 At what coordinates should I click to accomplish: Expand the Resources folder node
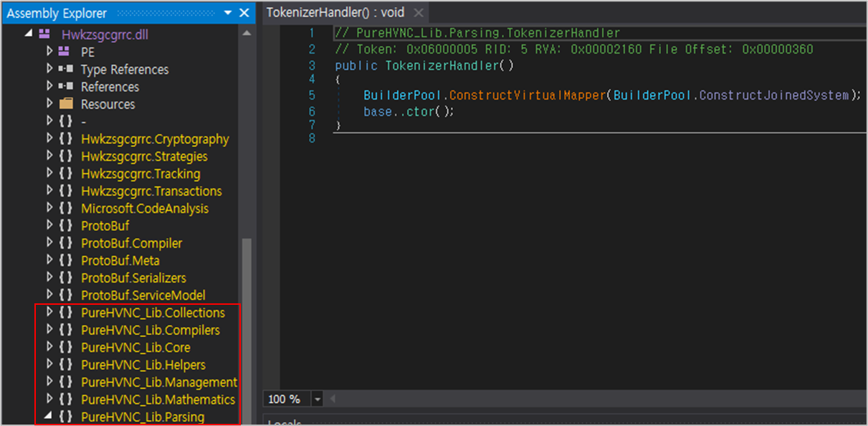coord(49,103)
